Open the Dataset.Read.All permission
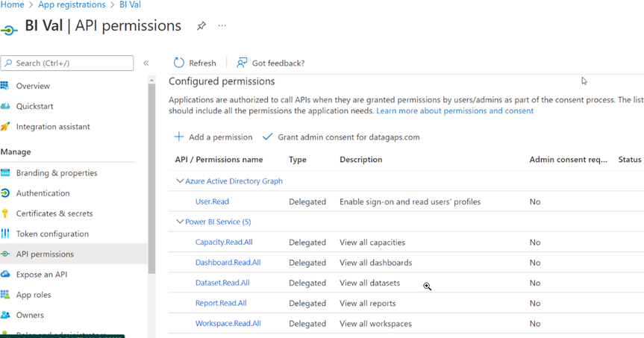The width and height of the screenshot is (644, 338). (222, 283)
